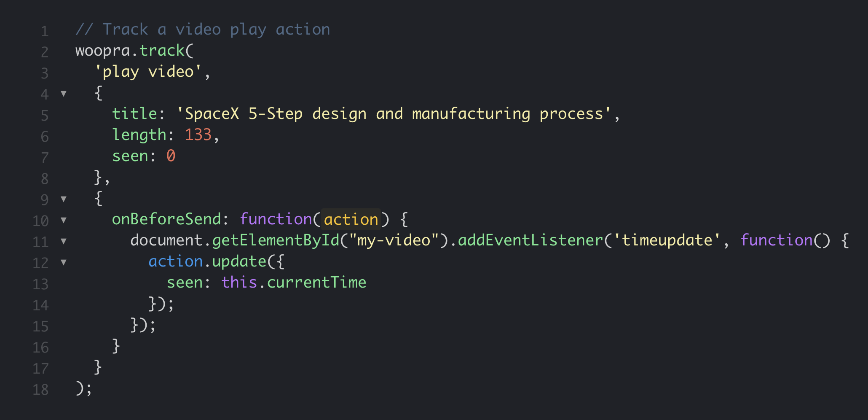Click the track method name
The height and width of the screenshot is (420, 868).
[x=162, y=51]
